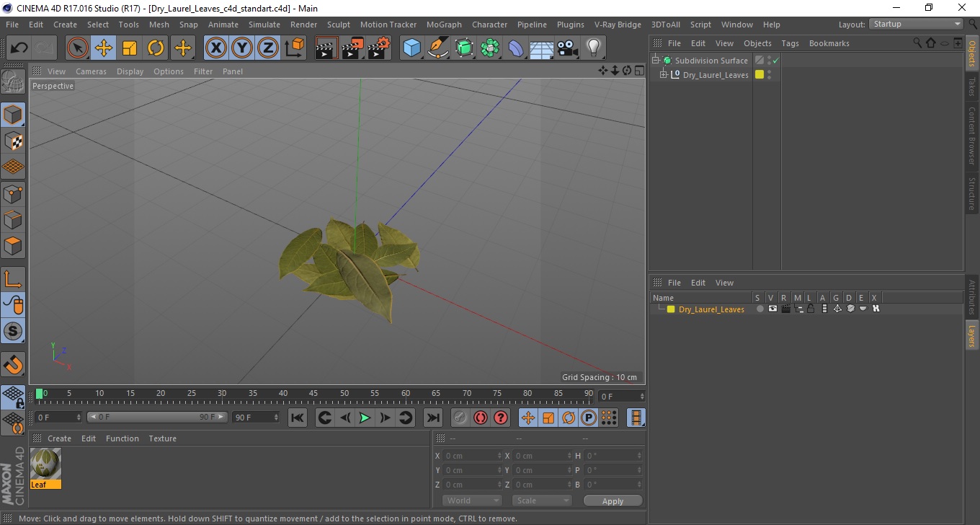This screenshot has width=980, height=525.
Task: Activate the Rotate tool
Action: click(x=156, y=48)
